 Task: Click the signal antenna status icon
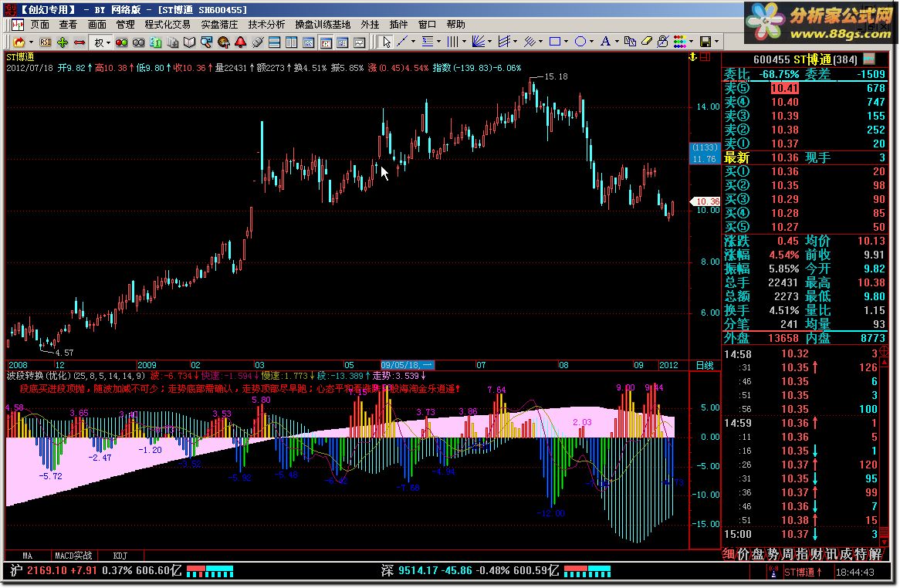tap(773, 572)
